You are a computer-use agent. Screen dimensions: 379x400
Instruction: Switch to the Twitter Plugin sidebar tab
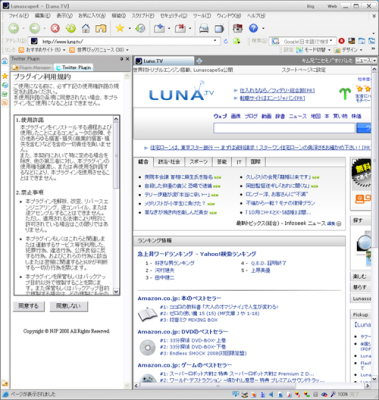coord(74,67)
